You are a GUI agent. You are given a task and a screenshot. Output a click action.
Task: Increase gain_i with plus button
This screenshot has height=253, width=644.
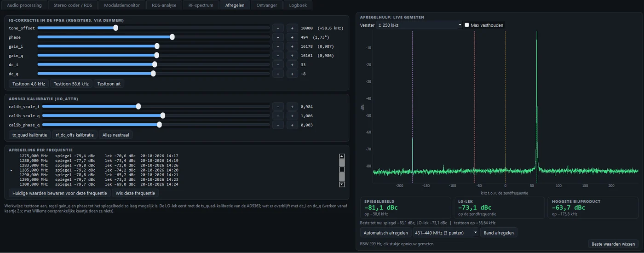[x=292, y=46]
